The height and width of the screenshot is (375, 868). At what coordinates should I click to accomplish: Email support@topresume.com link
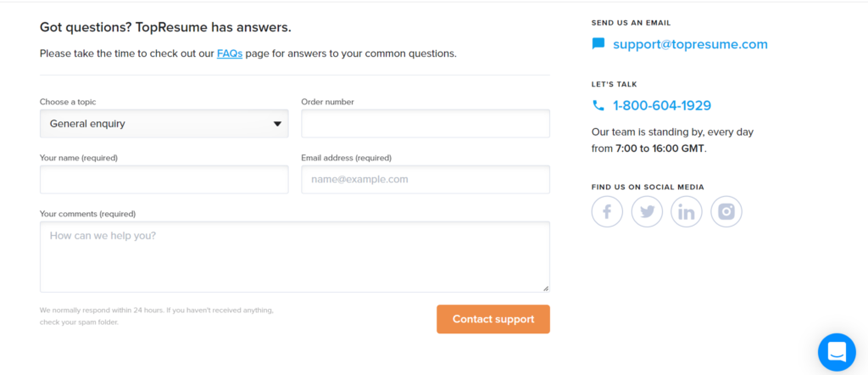690,44
